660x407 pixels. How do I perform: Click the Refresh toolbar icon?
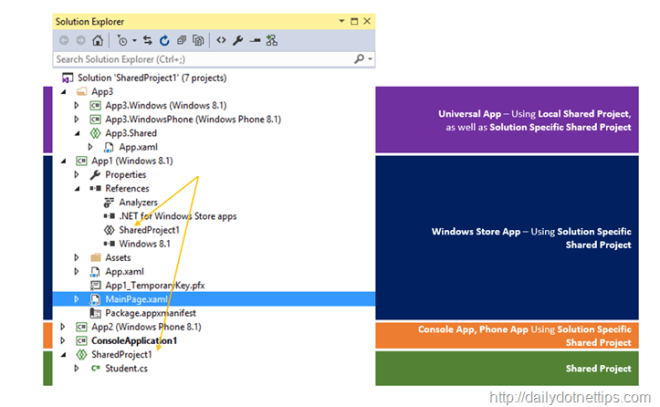(x=164, y=40)
